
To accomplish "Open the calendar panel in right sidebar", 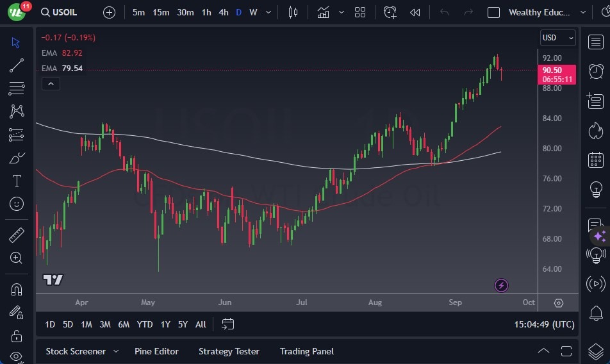I will pyautogui.click(x=596, y=160).
